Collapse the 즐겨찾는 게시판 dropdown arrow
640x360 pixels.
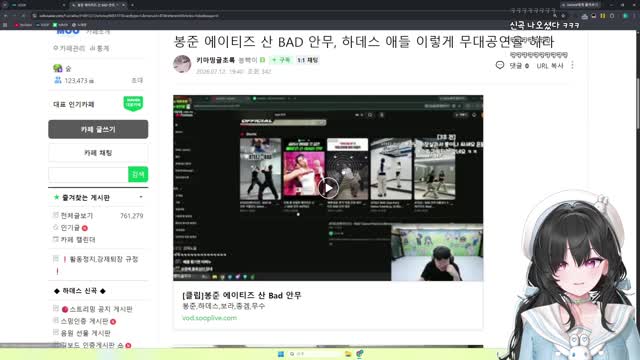click(x=141, y=197)
